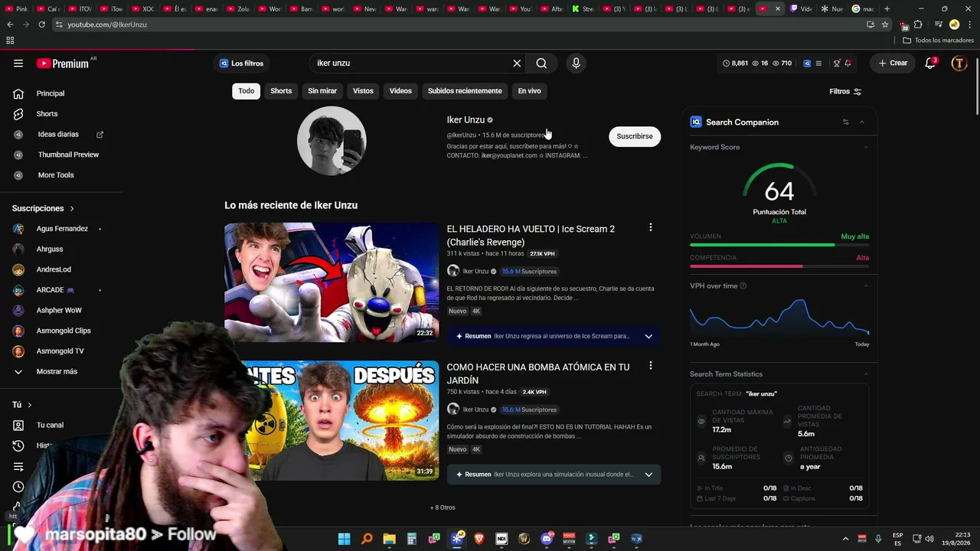Open the YouTube guide hamburger menu

(x=18, y=64)
